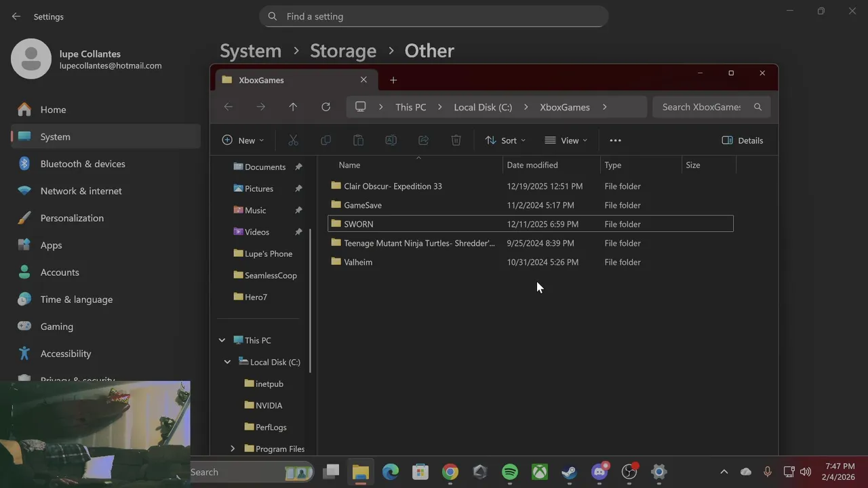Add a new File Explorer tab
This screenshot has width=868, height=488.
[x=393, y=80]
